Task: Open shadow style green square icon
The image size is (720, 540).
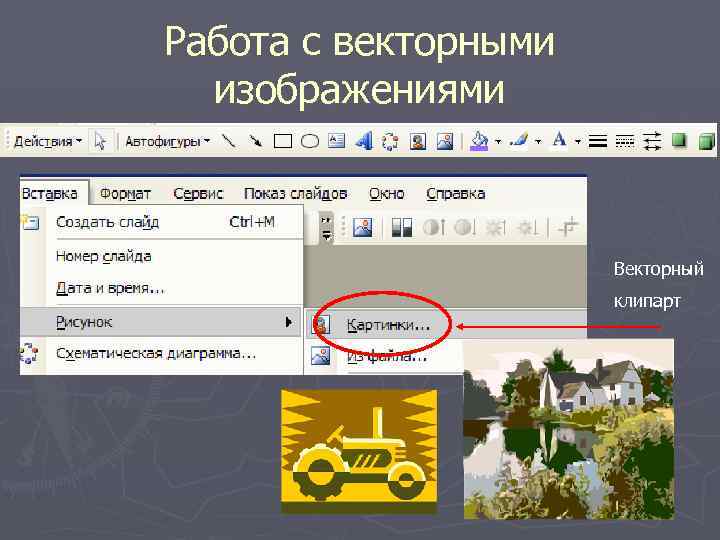Action: [x=679, y=140]
